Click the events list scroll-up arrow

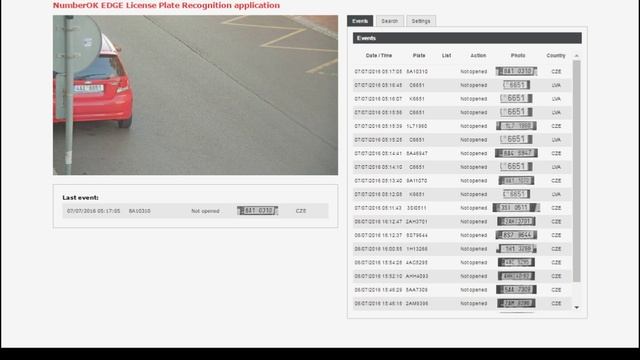click(577, 56)
